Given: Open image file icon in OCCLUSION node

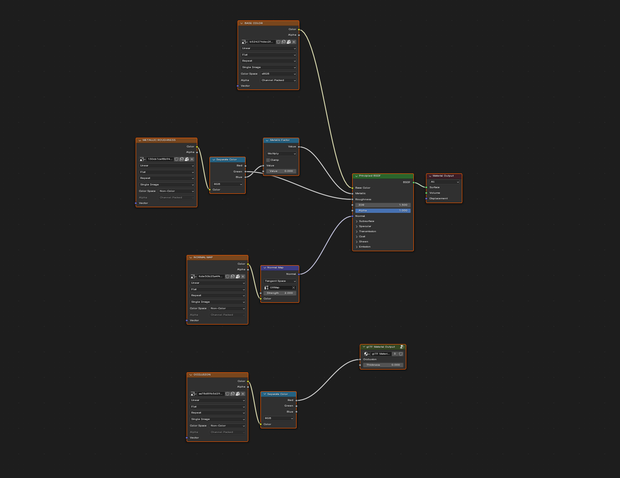Looking at the screenshot, I should pyautogui.click(x=238, y=394).
